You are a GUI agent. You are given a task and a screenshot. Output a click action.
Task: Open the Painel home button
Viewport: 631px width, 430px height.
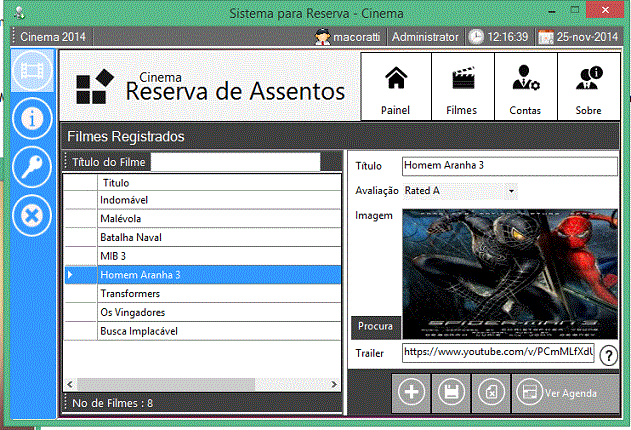click(396, 86)
